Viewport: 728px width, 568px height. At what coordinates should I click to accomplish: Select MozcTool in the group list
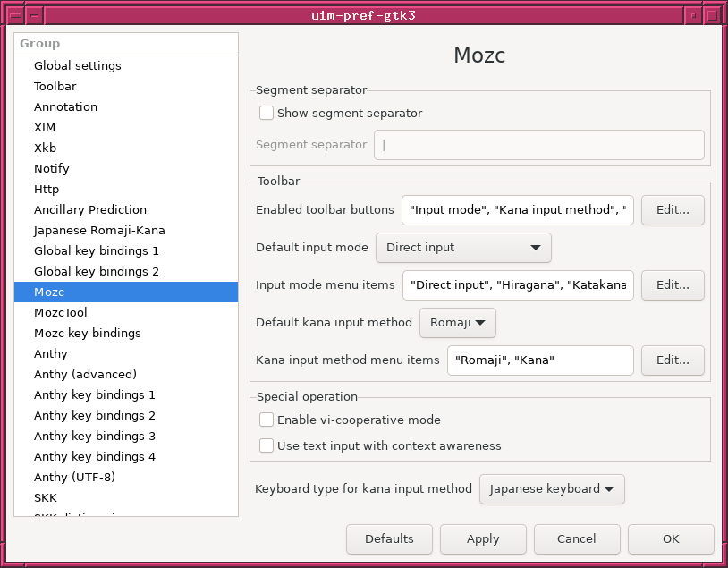pos(61,312)
